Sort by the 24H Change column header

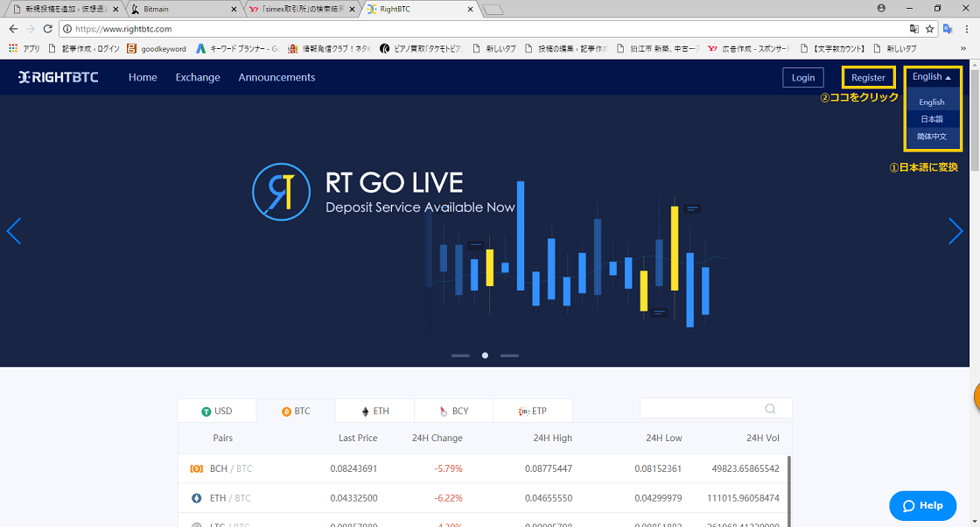437,438
